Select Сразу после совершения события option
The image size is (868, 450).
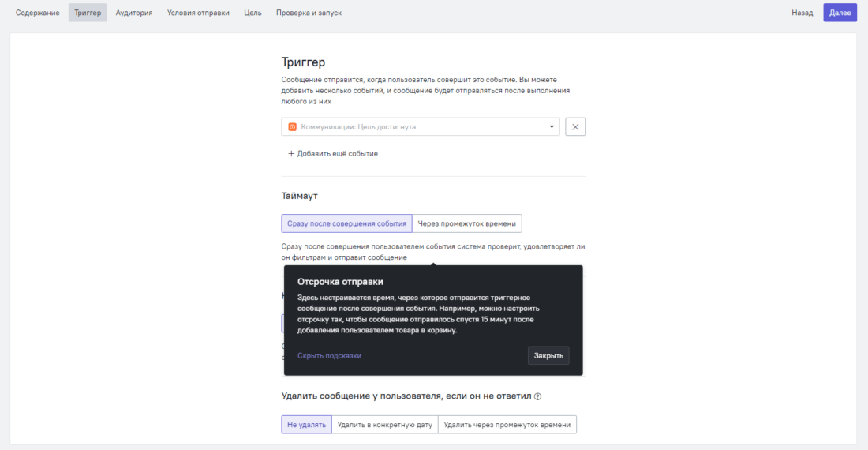(346, 223)
